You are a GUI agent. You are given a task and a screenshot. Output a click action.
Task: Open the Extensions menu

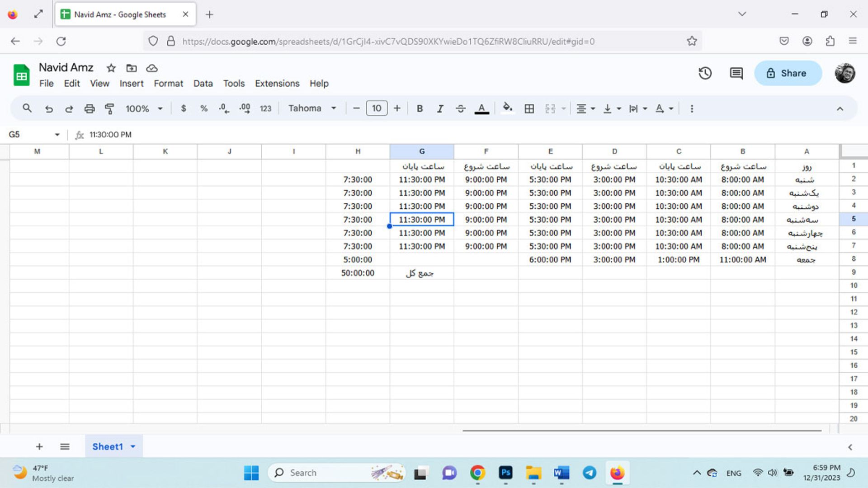(x=277, y=84)
